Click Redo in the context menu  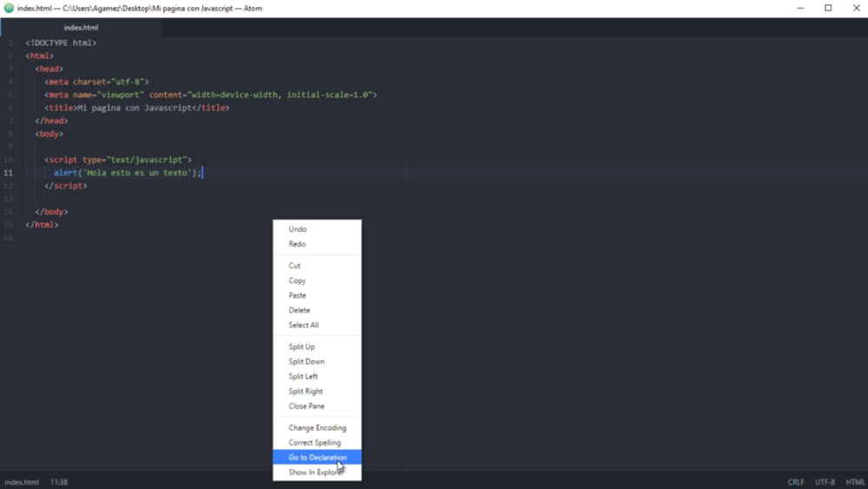pyautogui.click(x=317, y=244)
